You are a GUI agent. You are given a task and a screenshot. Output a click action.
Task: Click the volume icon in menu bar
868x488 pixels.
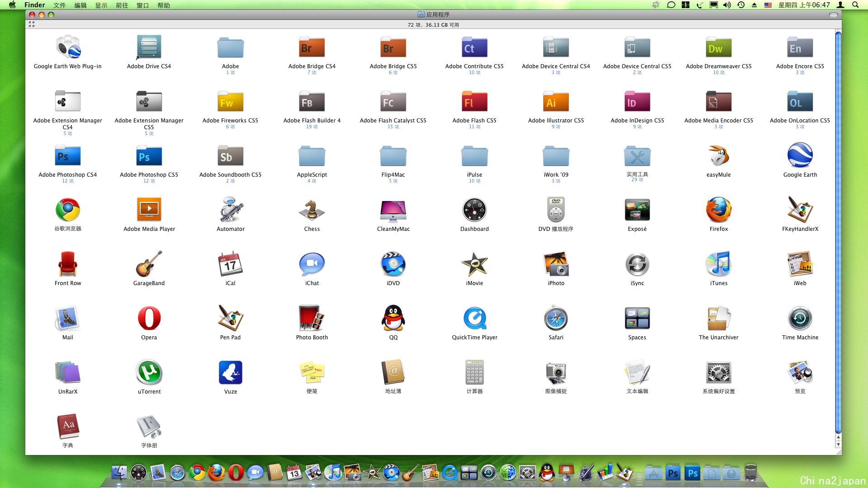click(x=727, y=5)
